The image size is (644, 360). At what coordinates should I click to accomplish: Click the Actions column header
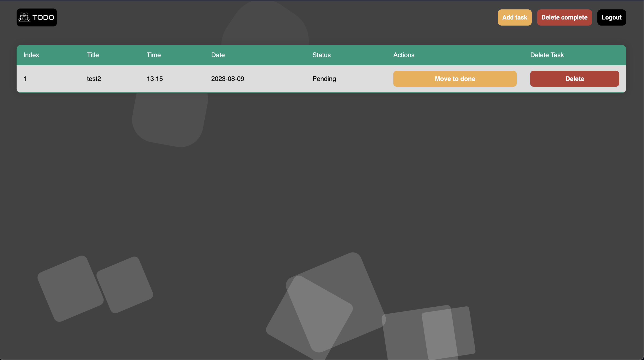(404, 55)
